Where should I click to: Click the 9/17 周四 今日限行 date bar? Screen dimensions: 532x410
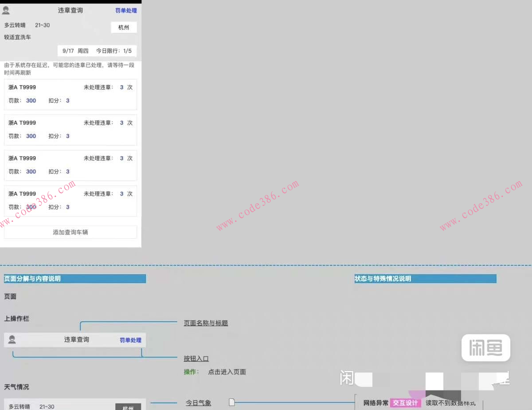point(94,51)
